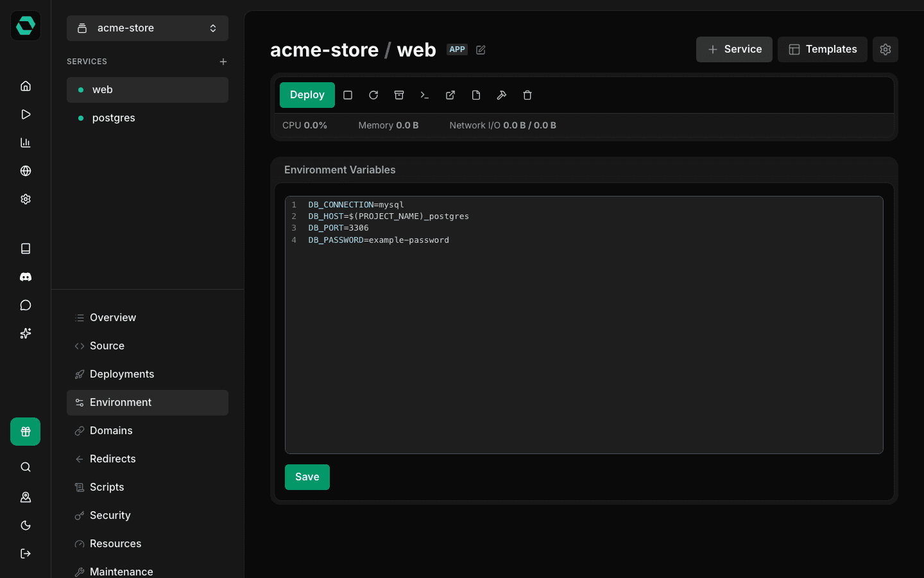Screen dimensions: 924x578
Task: Click the Save button
Action: 307,477
